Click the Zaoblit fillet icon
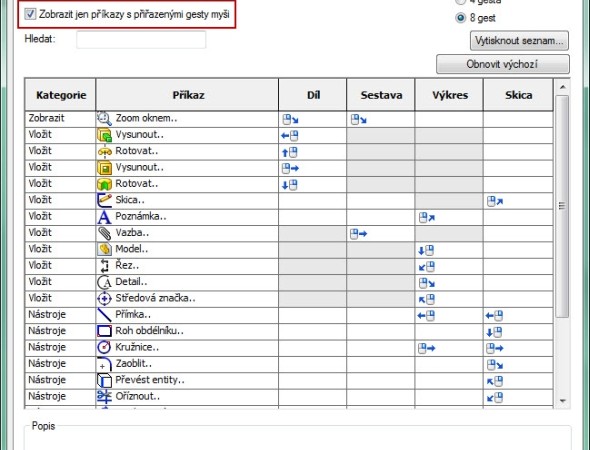The width and height of the screenshot is (590, 450). click(x=104, y=364)
